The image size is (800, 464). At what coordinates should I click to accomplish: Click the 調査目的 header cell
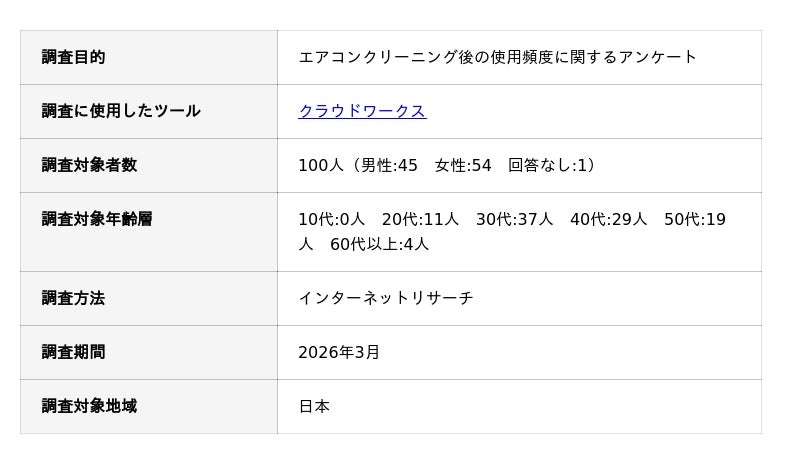click(73, 57)
